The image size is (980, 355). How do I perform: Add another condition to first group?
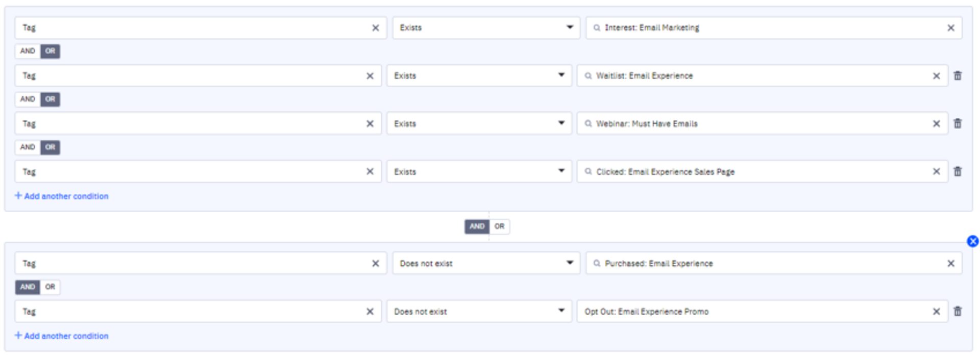62,196
